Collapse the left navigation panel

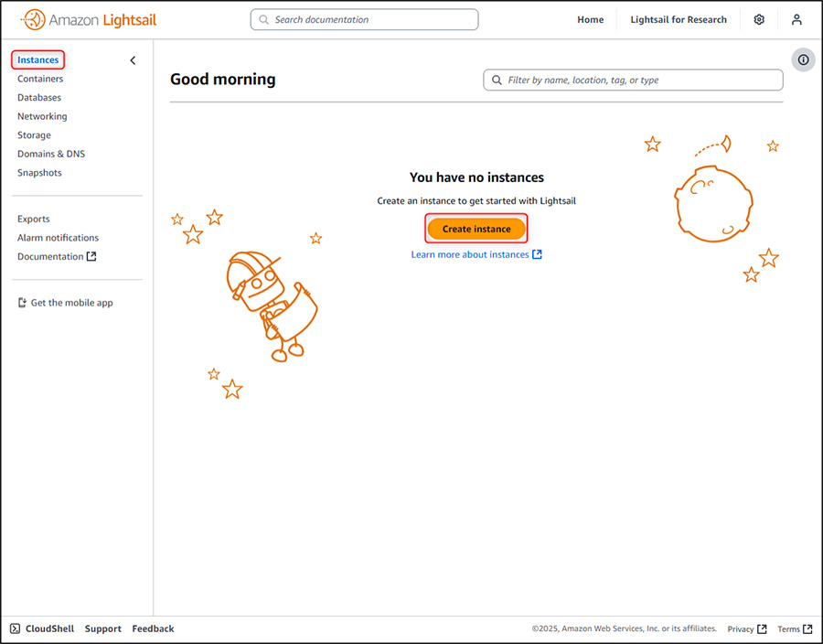click(x=133, y=59)
